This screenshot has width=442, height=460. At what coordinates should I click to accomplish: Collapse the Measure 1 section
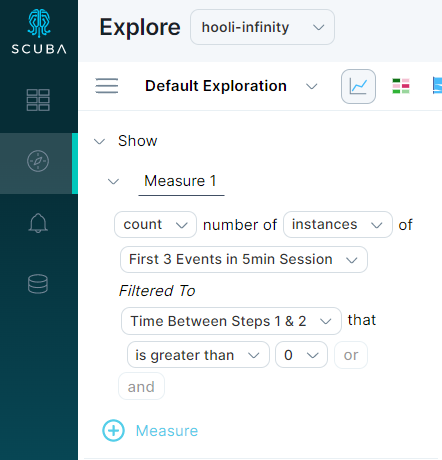pyautogui.click(x=113, y=182)
